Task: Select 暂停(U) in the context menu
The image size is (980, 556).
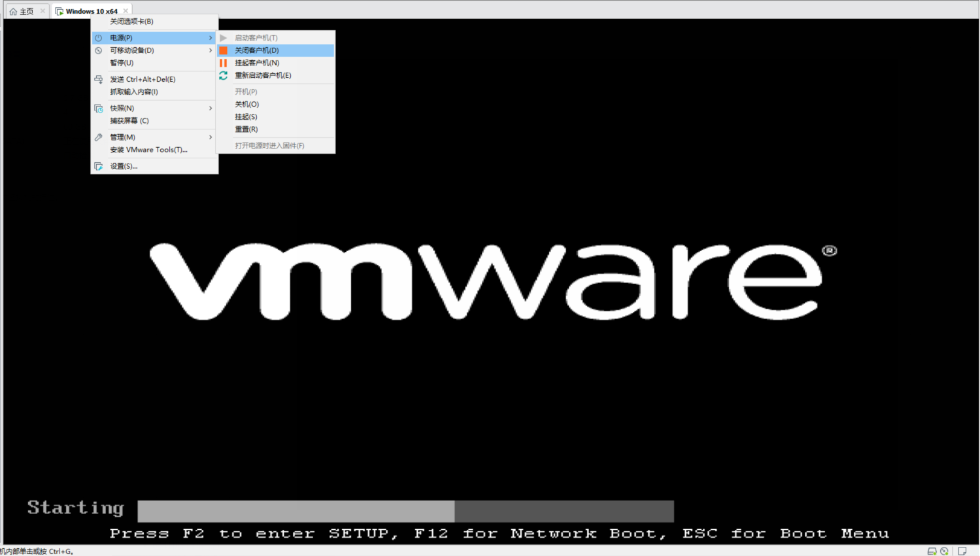Action: click(x=154, y=63)
